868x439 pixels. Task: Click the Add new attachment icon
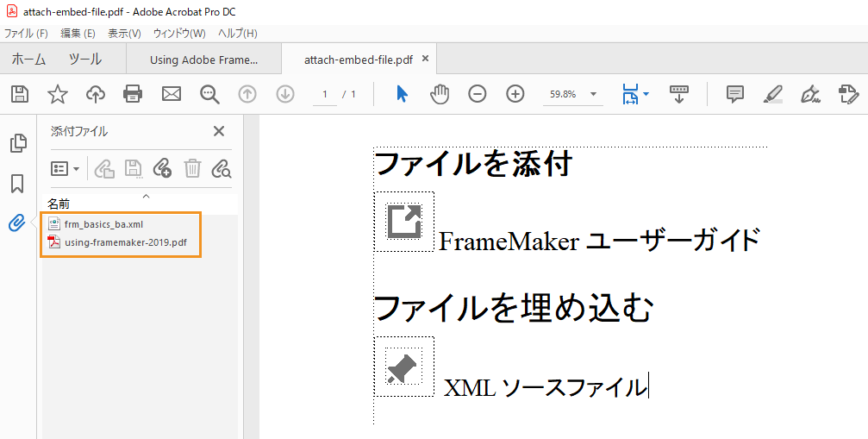coord(162,167)
